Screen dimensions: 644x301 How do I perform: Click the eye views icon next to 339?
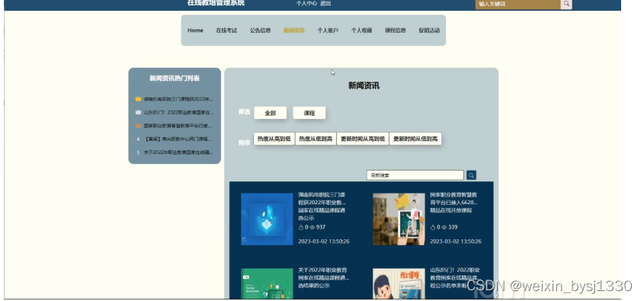[x=444, y=227]
